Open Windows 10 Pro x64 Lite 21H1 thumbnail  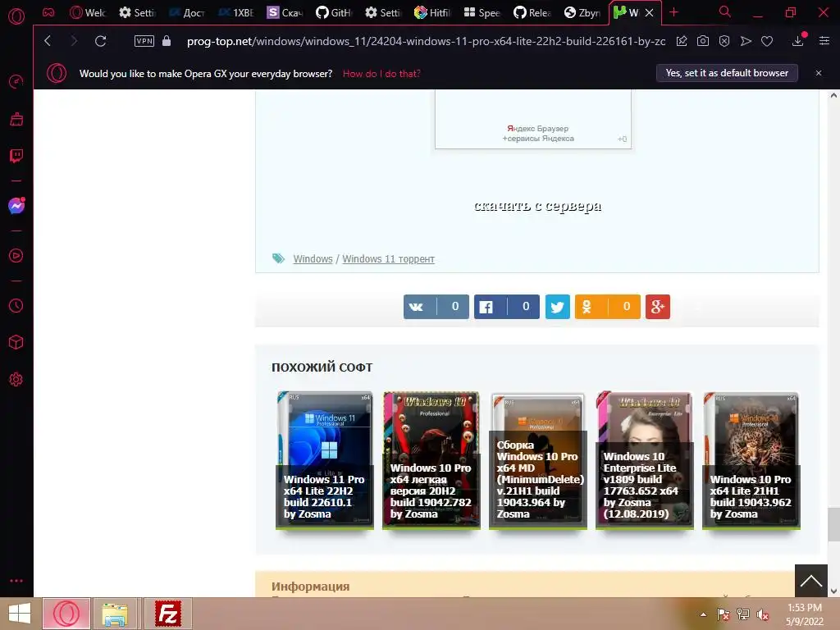click(751, 460)
